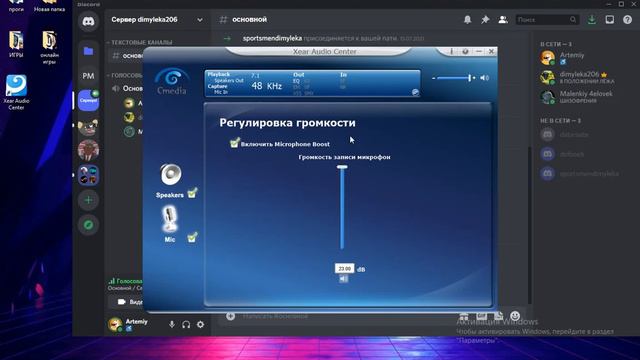The height and width of the screenshot is (360, 640).
Task: Toggle the Speakers device checkbox
Action: [x=192, y=193]
